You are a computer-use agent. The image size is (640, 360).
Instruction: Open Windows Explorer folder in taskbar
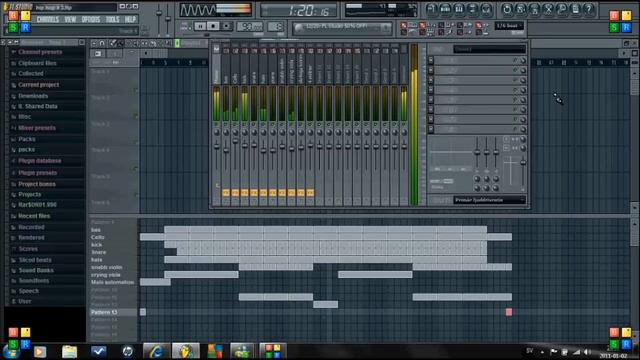(69, 351)
